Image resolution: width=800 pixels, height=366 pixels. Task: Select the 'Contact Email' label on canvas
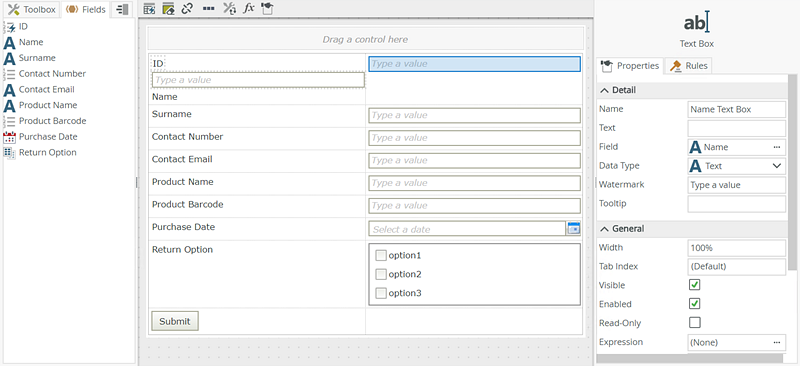coord(182,159)
